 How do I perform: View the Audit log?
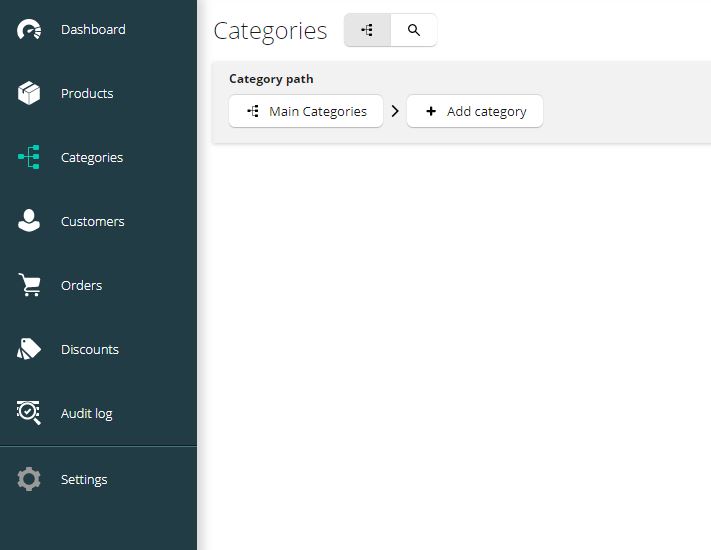point(98,413)
